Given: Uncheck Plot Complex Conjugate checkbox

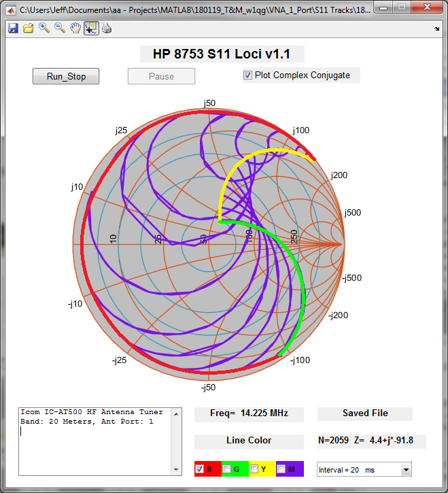Looking at the screenshot, I should click(247, 75).
